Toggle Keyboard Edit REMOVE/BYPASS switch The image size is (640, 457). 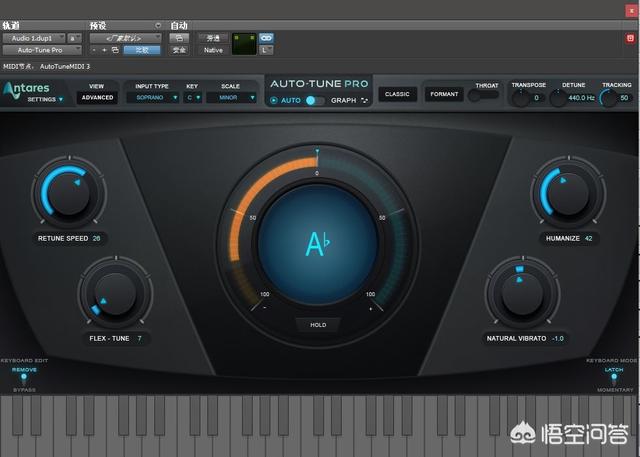[x=24, y=379]
